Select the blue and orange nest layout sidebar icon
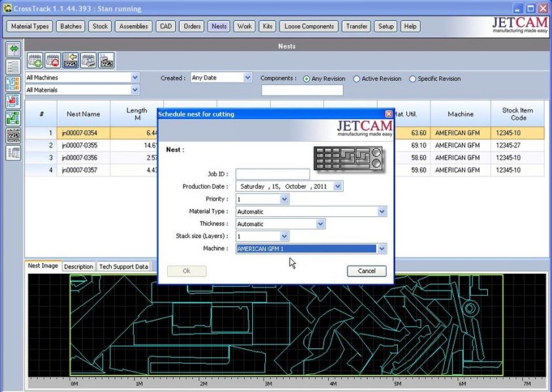The width and height of the screenshot is (552, 392). coord(13,84)
